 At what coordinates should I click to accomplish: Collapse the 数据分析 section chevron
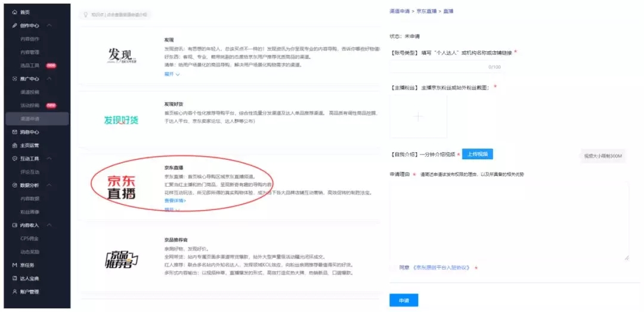[49, 186]
